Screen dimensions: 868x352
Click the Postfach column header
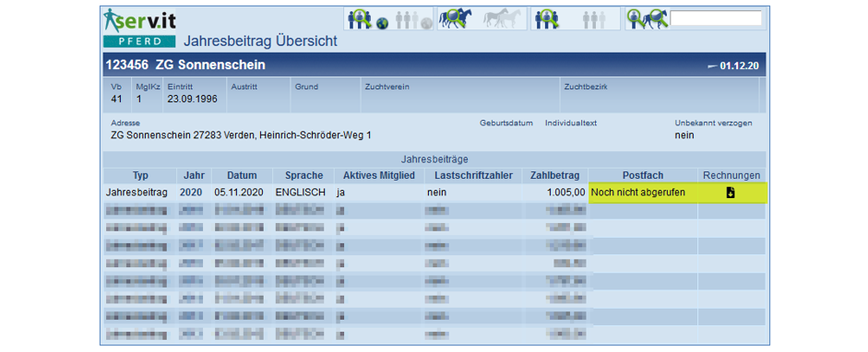click(643, 176)
